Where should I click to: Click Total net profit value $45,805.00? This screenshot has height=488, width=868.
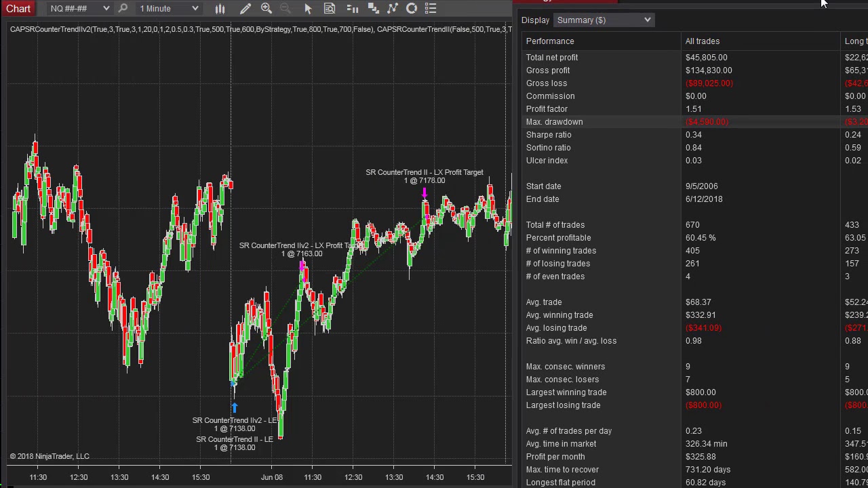[706, 58]
